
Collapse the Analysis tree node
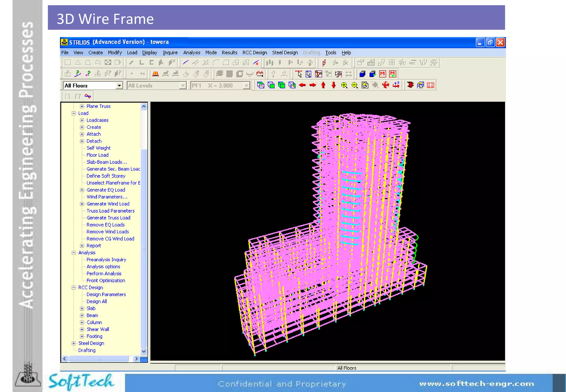click(74, 253)
